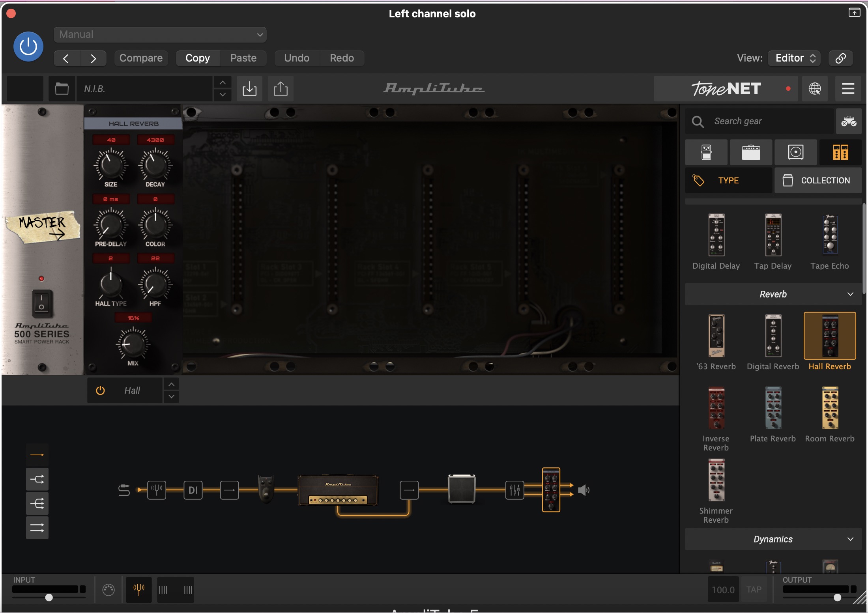Step to previous preset with up chevron
The image size is (868, 613).
pos(223,82)
